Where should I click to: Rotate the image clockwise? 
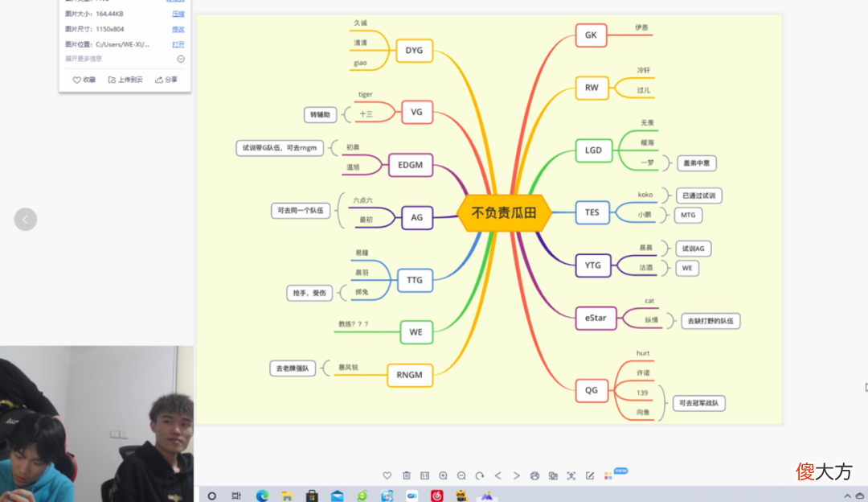click(479, 475)
